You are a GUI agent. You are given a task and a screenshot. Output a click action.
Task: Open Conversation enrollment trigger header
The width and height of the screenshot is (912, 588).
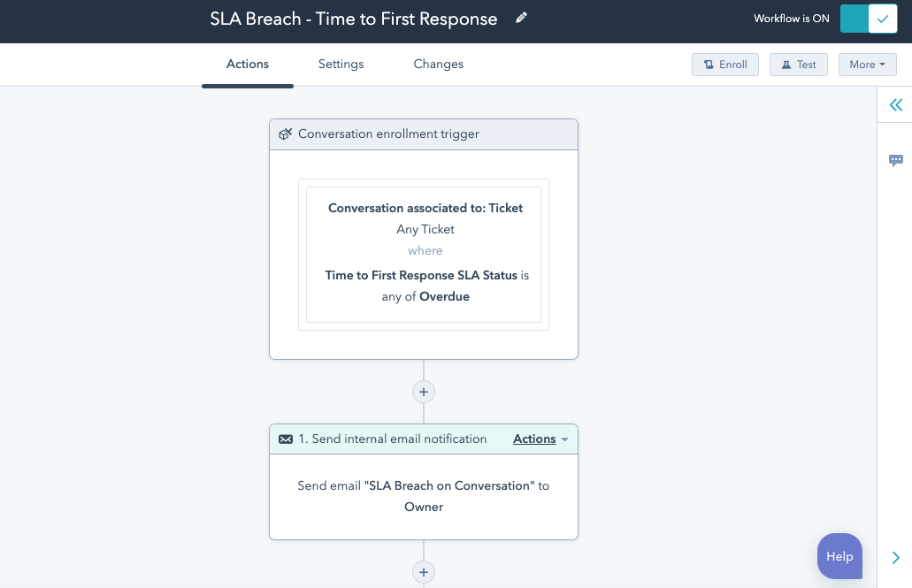tap(424, 134)
